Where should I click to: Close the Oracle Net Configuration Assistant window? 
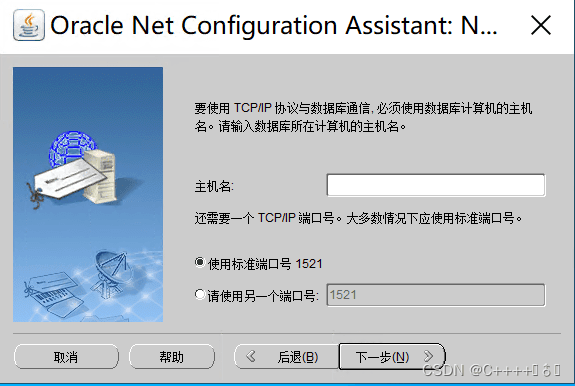click(x=541, y=25)
